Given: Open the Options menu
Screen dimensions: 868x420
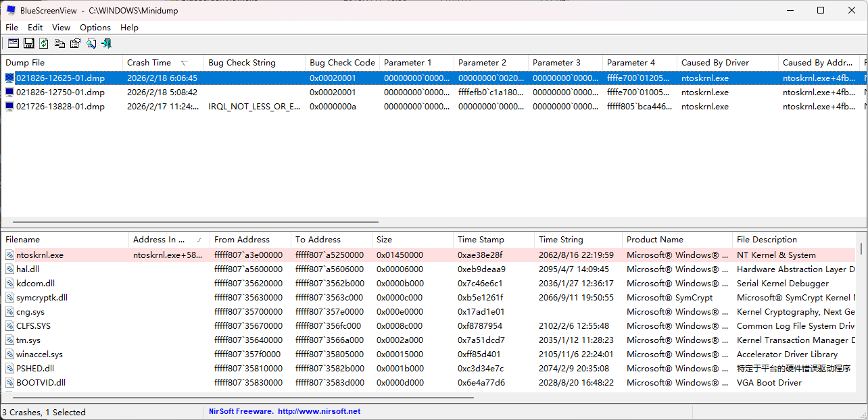Looking at the screenshot, I should pyautogui.click(x=95, y=27).
